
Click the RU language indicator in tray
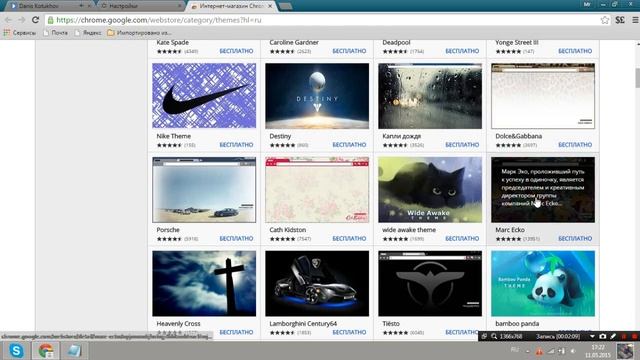tap(515, 350)
